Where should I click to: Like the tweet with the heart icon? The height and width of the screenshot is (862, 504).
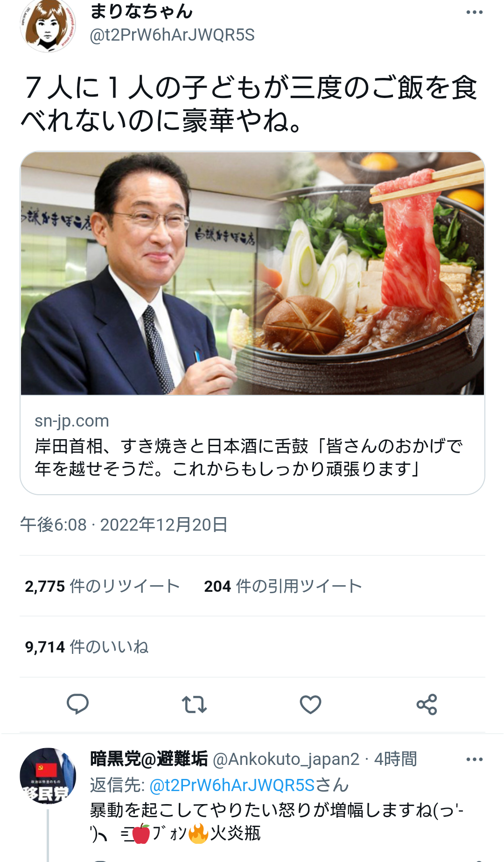pyautogui.click(x=310, y=705)
